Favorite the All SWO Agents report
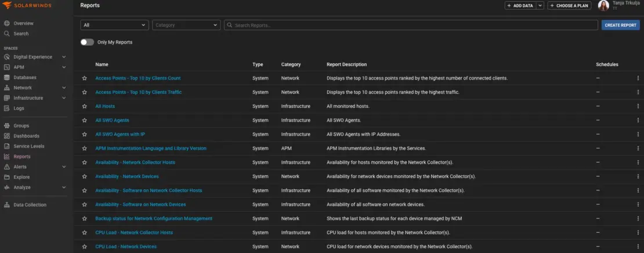Image resolution: width=644 pixels, height=253 pixels. point(85,120)
